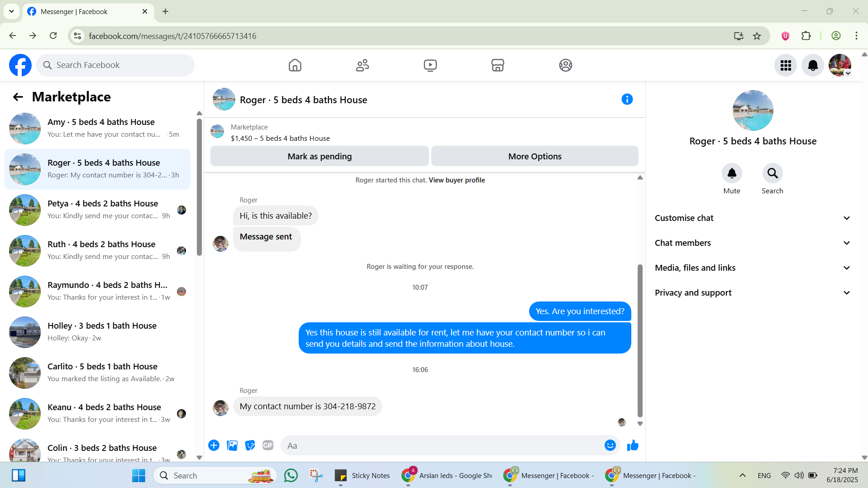Open the tab search dropdown arrow
This screenshot has height=488, width=868.
pyautogui.click(x=11, y=11)
